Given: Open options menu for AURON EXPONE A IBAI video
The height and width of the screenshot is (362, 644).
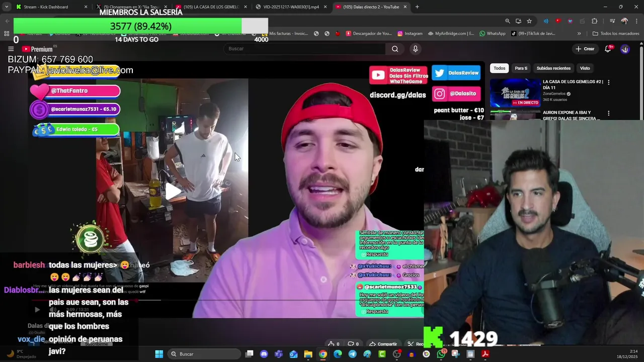Looking at the screenshot, I should pos(608,114).
